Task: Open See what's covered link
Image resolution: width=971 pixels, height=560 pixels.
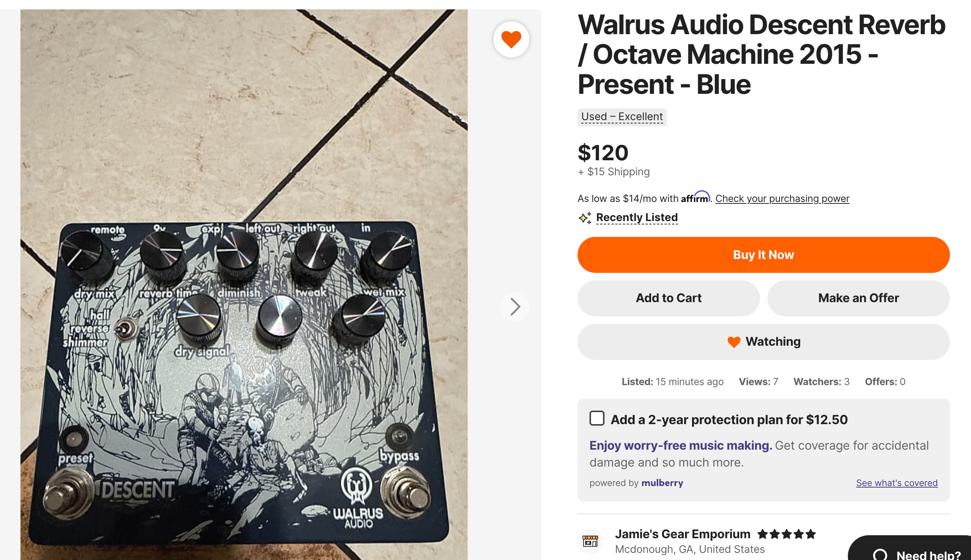Action: click(896, 483)
